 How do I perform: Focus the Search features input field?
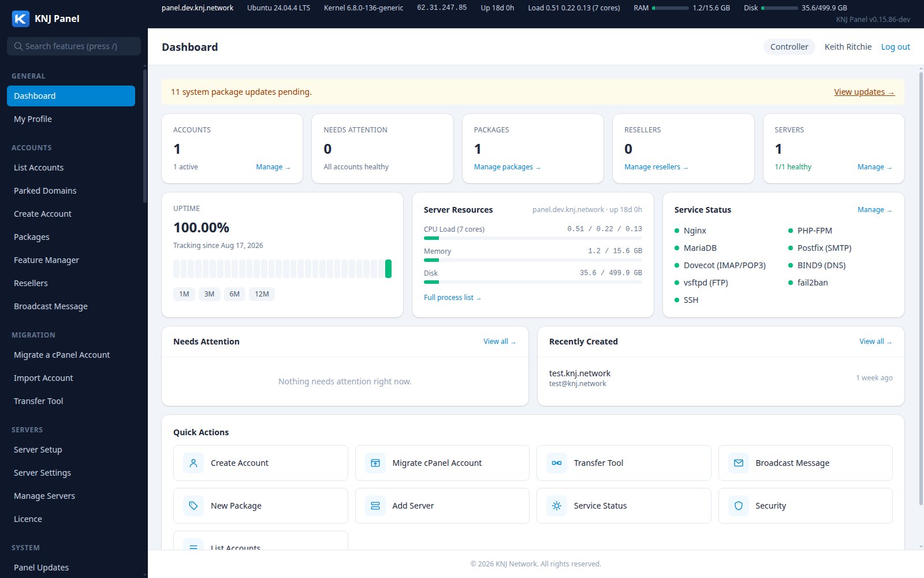click(74, 46)
